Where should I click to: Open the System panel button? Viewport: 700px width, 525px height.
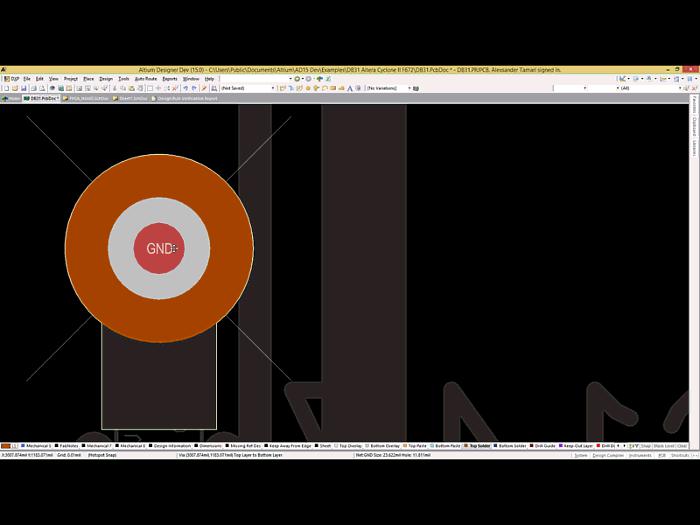coord(580,455)
